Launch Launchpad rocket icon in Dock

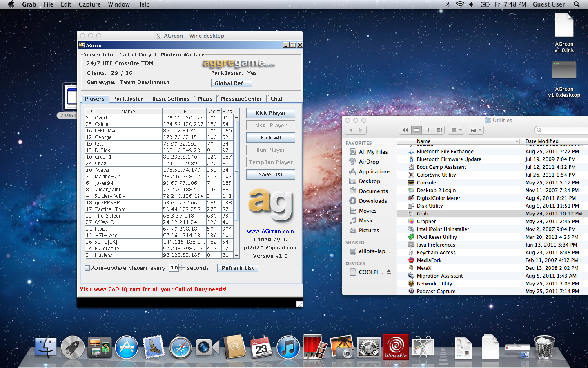pyautogui.click(x=73, y=348)
